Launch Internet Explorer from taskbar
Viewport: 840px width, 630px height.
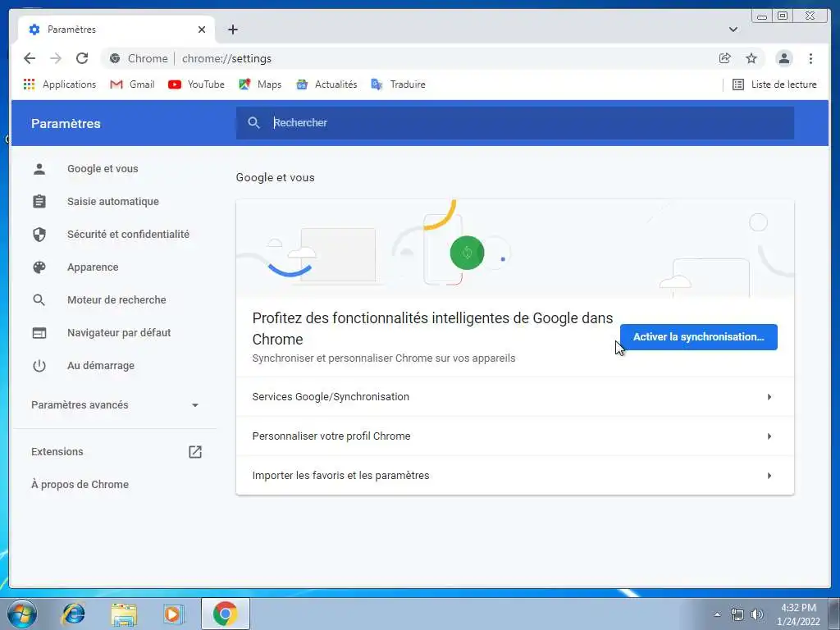coord(73,614)
